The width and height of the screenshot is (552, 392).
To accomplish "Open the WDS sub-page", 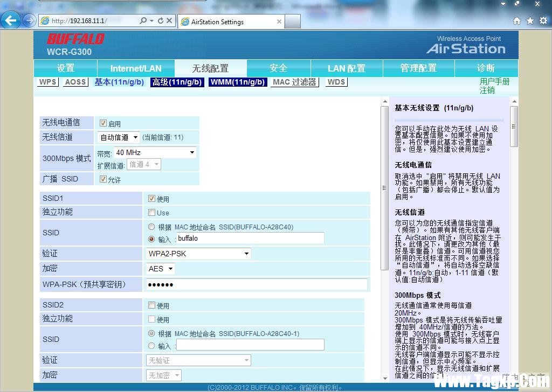I will [x=336, y=82].
